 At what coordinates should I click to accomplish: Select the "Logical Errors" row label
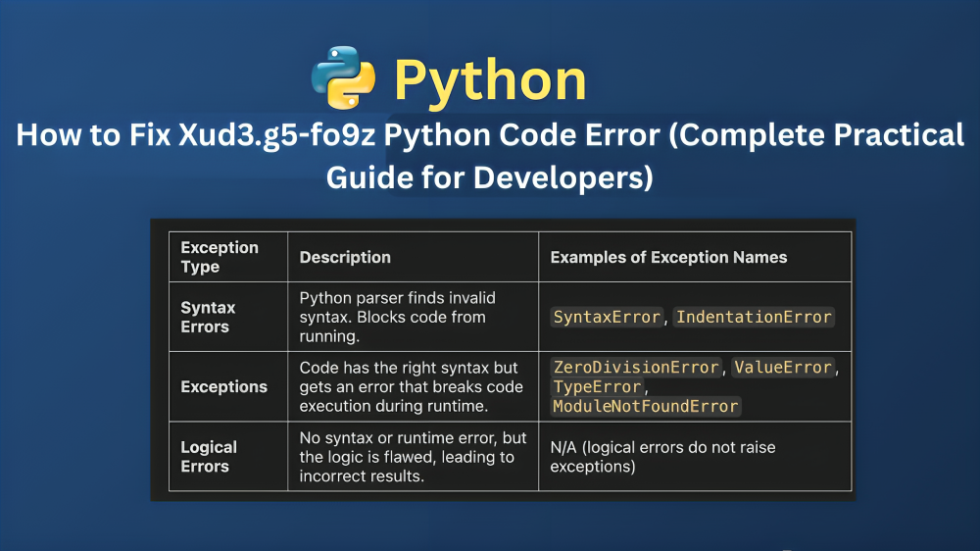click(x=209, y=457)
